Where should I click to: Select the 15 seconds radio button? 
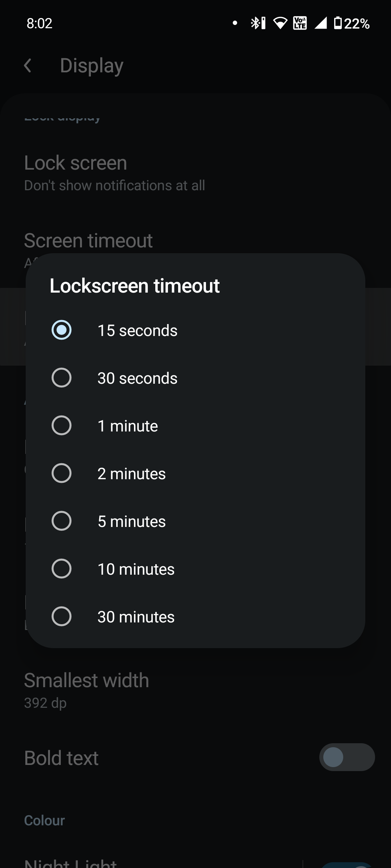[x=62, y=330]
